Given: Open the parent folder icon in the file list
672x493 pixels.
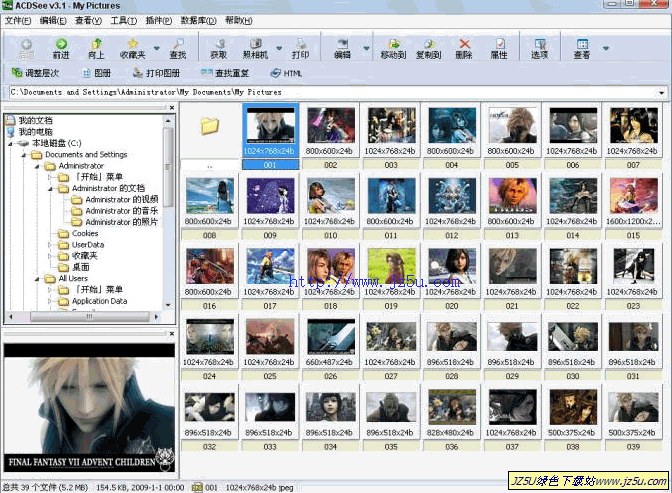Looking at the screenshot, I should (210, 126).
